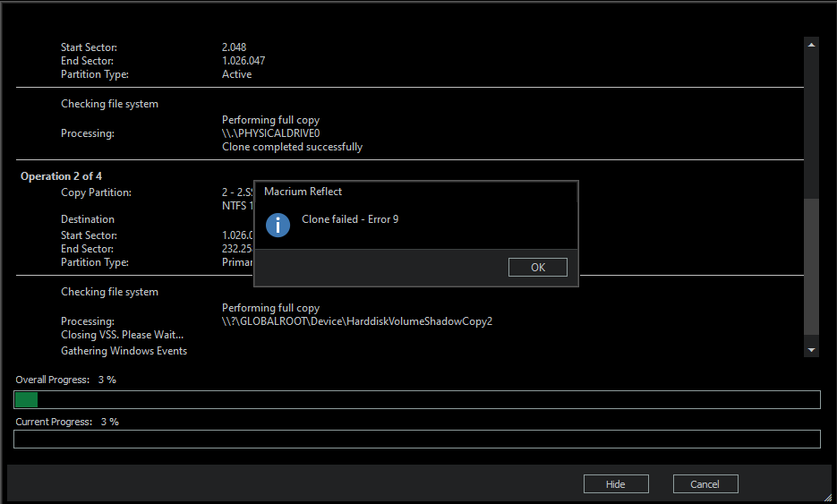Image resolution: width=837 pixels, height=504 pixels.
Task: Click the 'Destination' label
Action: (x=88, y=219)
